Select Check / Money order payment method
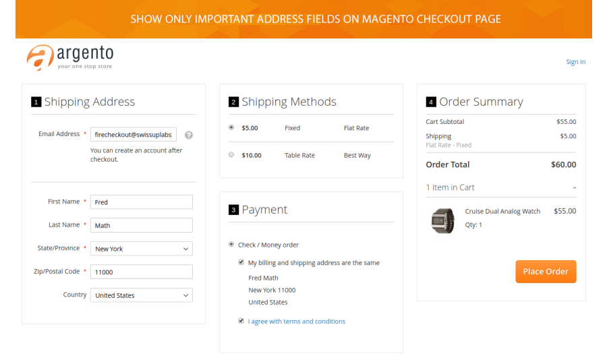Viewport: 607px width, 364px height. [231, 245]
